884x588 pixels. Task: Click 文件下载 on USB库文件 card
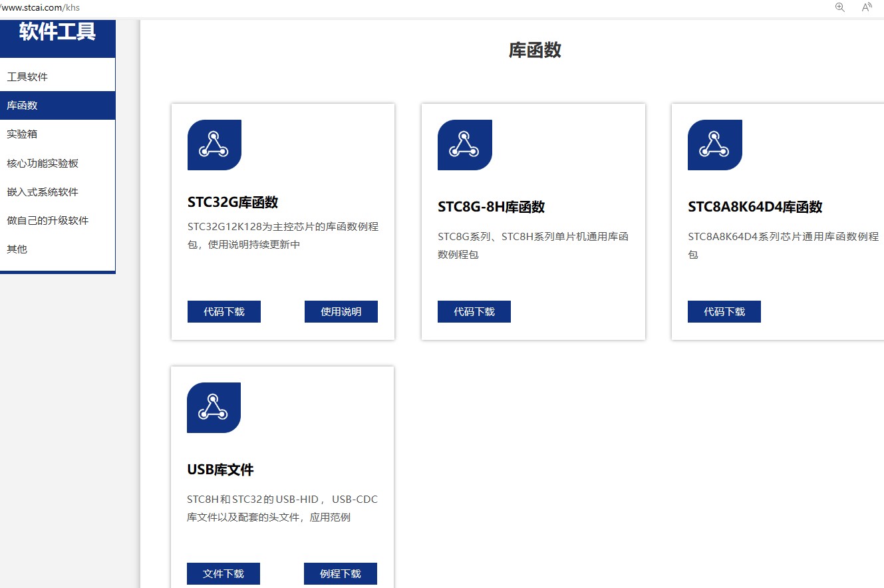coord(223,573)
